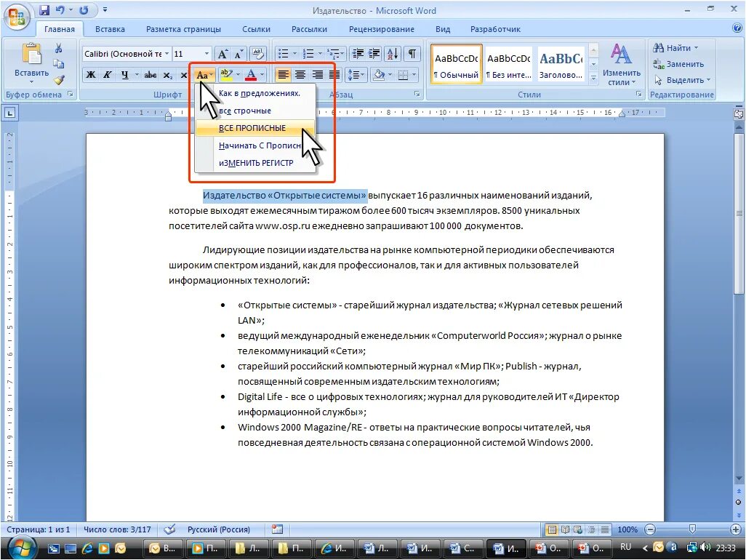Open the font size 11 dropdown
Image resolution: width=746 pixels, height=560 pixels.
tap(207, 54)
